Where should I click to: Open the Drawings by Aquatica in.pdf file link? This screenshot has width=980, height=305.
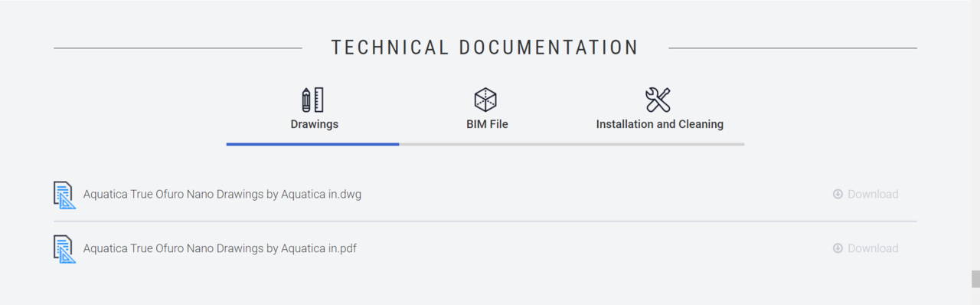(220, 248)
